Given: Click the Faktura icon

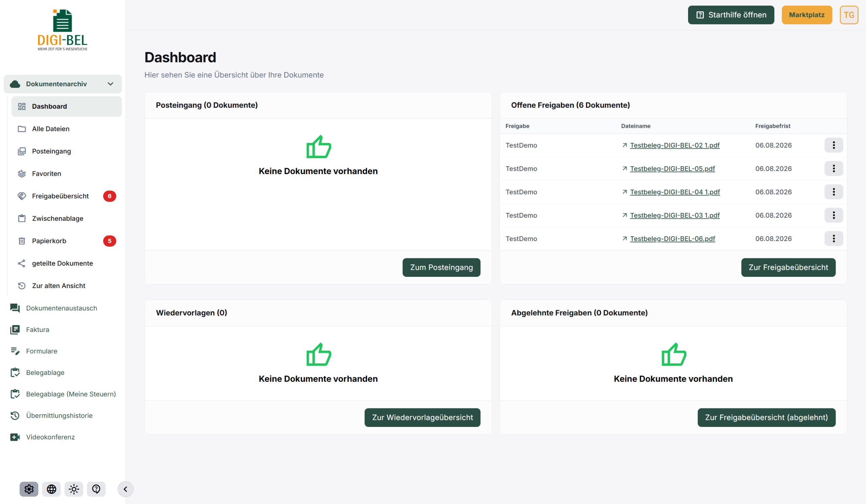Looking at the screenshot, I should (x=15, y=330).
